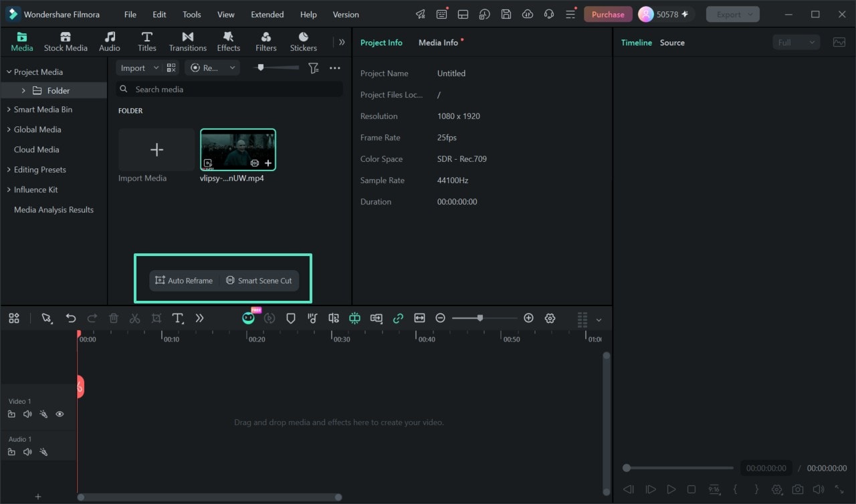Expand the Project Media tree
856x504 pixels.
click(x=9, y=72)
